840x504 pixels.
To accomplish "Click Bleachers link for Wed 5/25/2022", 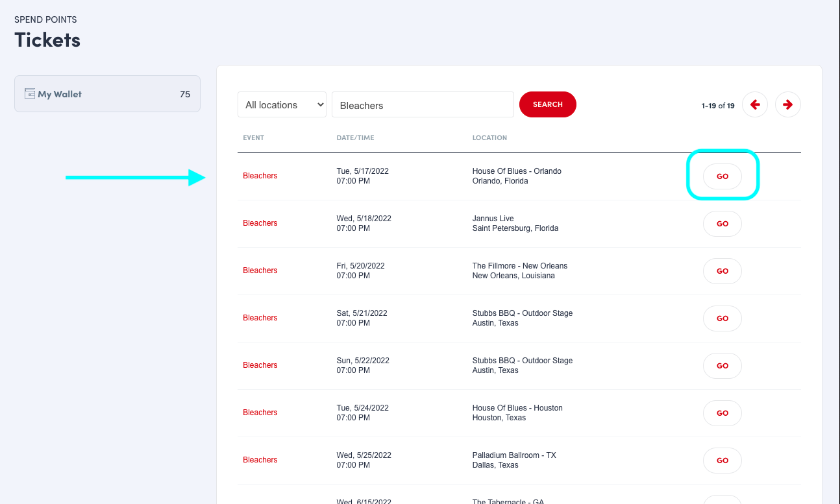I will pos(260,460).
